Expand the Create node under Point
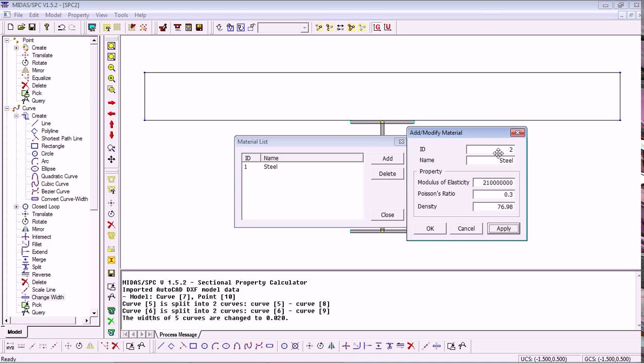 coord(16,48)
